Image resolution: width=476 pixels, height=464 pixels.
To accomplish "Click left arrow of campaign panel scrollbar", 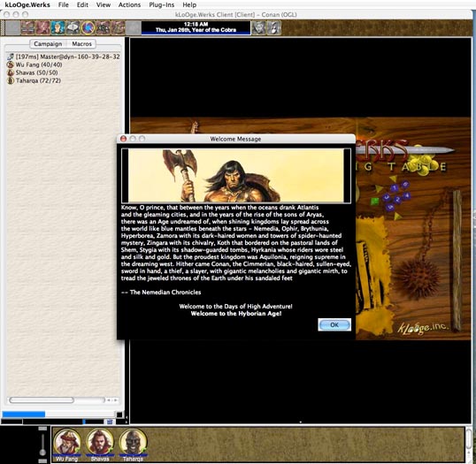I will (x=109, y=400).
